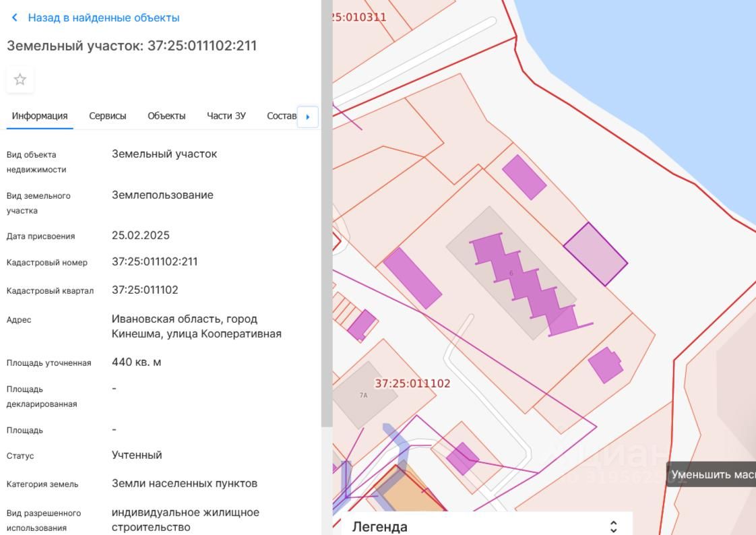756x535 pixels.
Task: Add land plot to favorites star
Action: coord(20,80)
